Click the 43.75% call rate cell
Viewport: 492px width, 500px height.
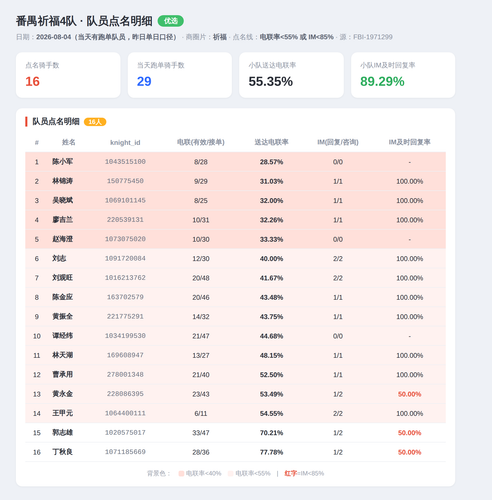[271, 317]
